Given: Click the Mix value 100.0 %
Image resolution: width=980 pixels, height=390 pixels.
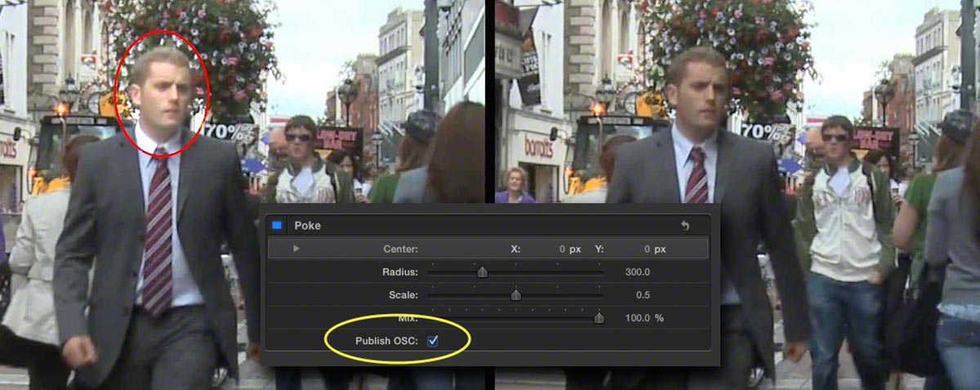Looking at the screenshot, I should coord(644,317).
